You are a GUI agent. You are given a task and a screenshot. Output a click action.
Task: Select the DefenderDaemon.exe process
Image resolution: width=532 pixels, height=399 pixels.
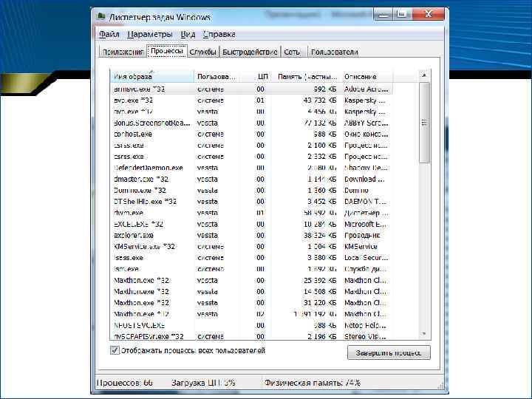tap(251, 168)
